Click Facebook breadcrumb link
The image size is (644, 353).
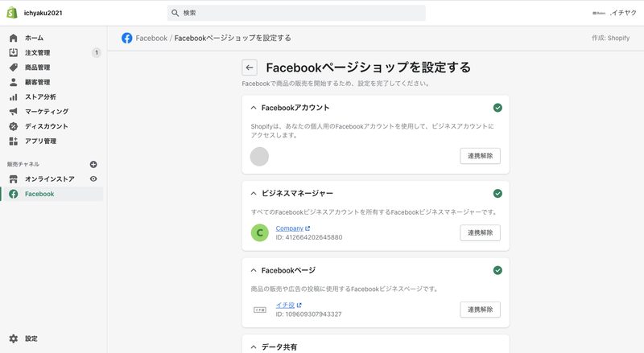pos(151,38)
